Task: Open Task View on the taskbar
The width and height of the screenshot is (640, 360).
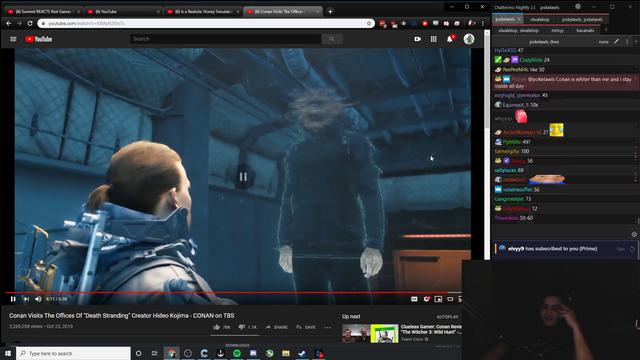Action: pyautogui.click(x=154, y=353)
